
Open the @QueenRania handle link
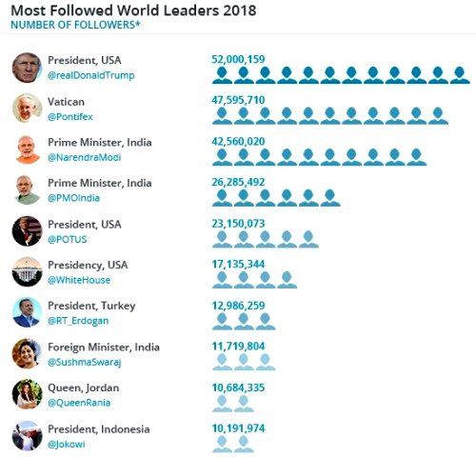pos(79,403)
